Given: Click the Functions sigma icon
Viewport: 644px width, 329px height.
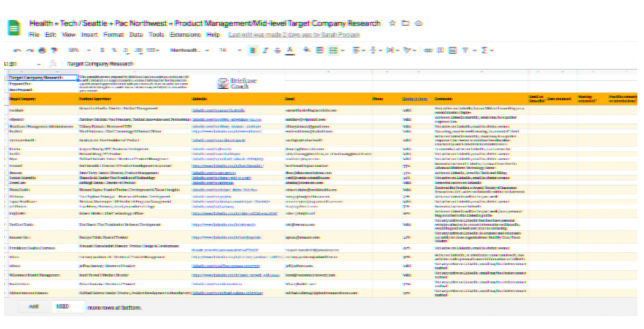Looking at the screenshot, I should (x=484, y=50).
